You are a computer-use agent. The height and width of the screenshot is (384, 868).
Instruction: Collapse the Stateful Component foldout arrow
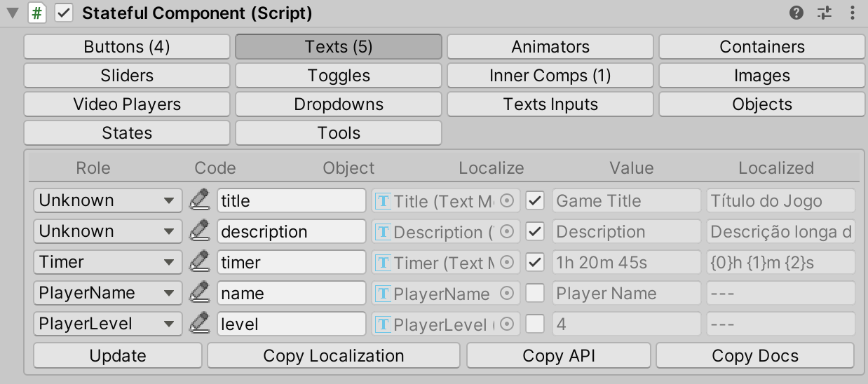(x=12, y=13)
